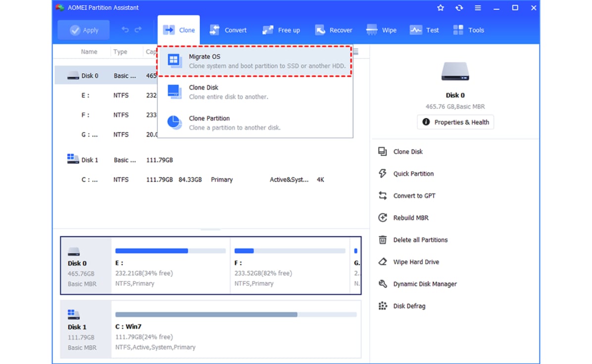Select Disk 1 row in disk list
The width and height of the screenshot is (592, 364).
click(211, 160)
